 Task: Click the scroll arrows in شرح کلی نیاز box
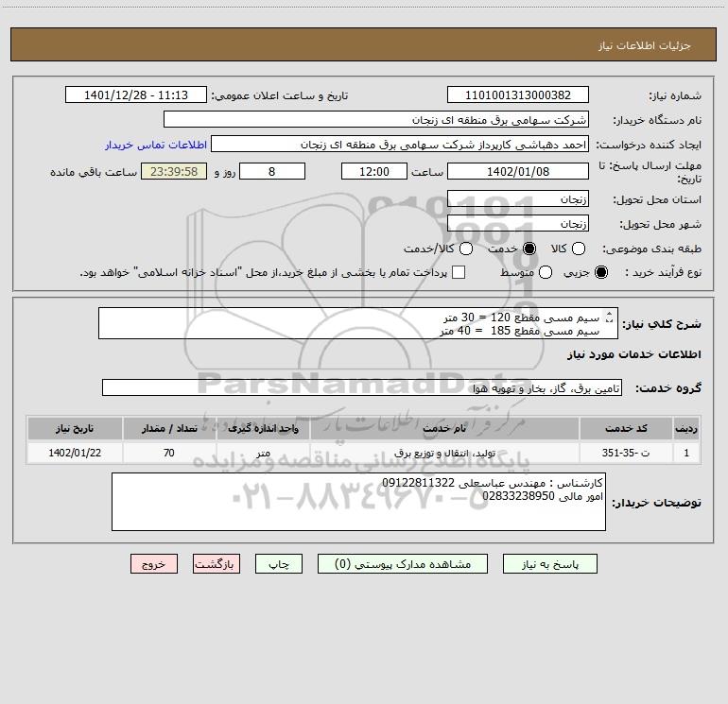(x=610, y=317)
